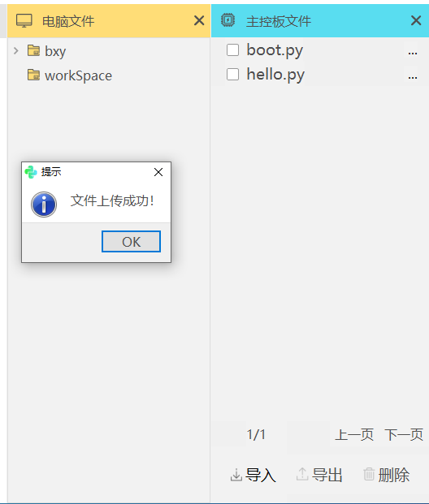Go to 上一页 previous page
The image size is (429, 504).
pos(354,434)
